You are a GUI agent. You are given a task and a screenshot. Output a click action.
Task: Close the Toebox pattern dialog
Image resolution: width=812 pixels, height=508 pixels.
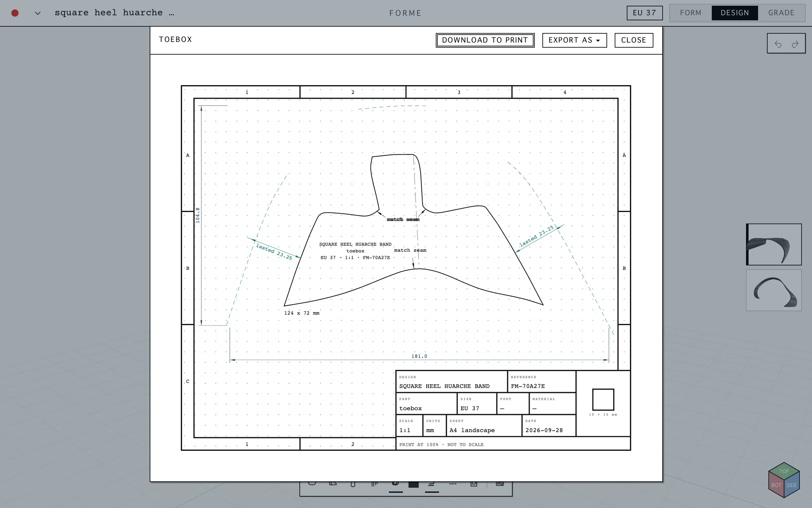pyautogui.click(x=633, y=40)
